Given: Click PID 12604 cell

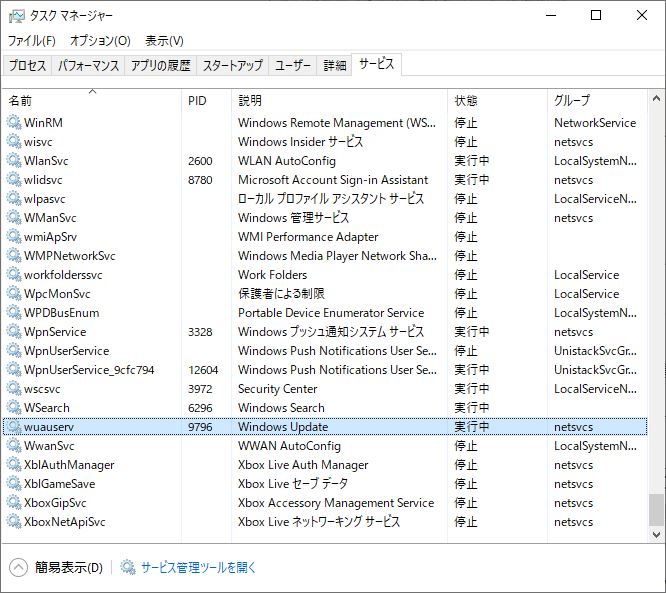Looking at the screenshot, I should click(203, 370).
